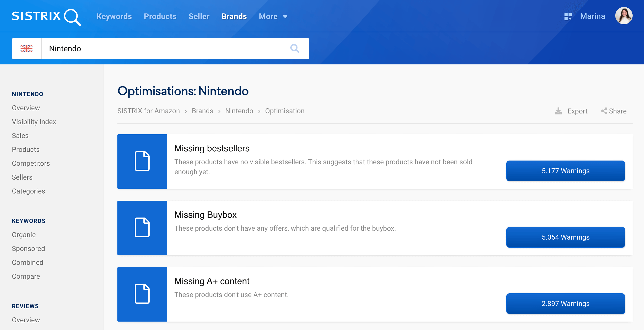Click the Missing Buybox document icon
This screenshot has height=330, width=644.
tap(142, 228)
